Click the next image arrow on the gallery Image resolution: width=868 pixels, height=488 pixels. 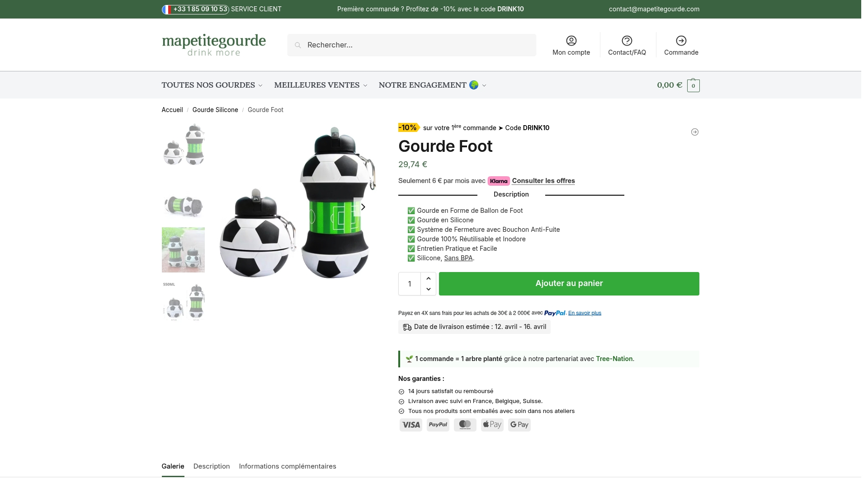coord(363,206)
